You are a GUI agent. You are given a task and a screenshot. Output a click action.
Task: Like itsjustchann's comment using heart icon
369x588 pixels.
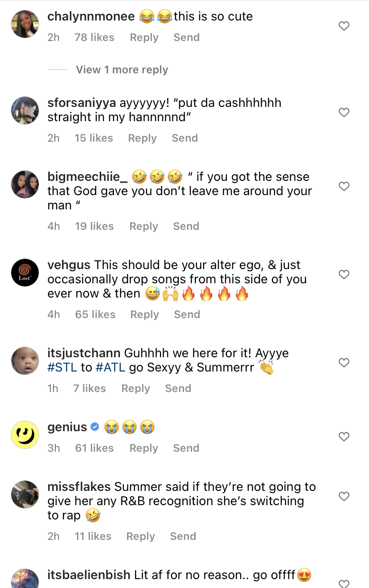(x=344, y=363)
